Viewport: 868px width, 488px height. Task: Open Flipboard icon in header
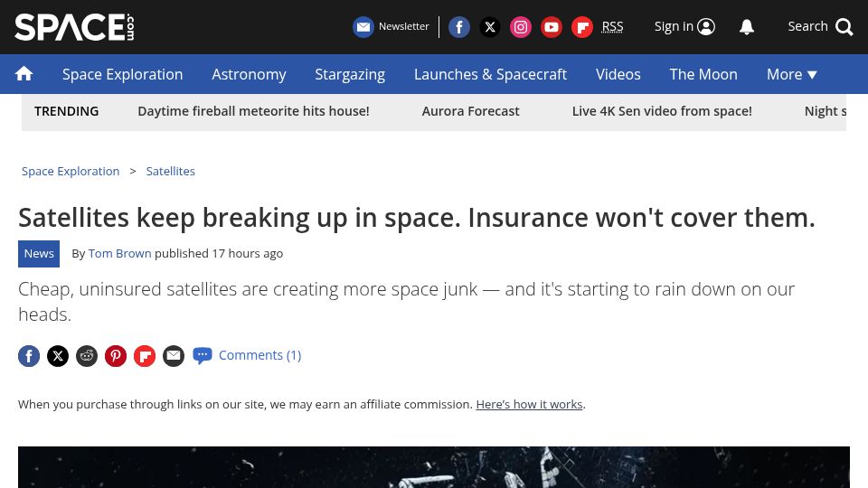(x=582, y=26)
